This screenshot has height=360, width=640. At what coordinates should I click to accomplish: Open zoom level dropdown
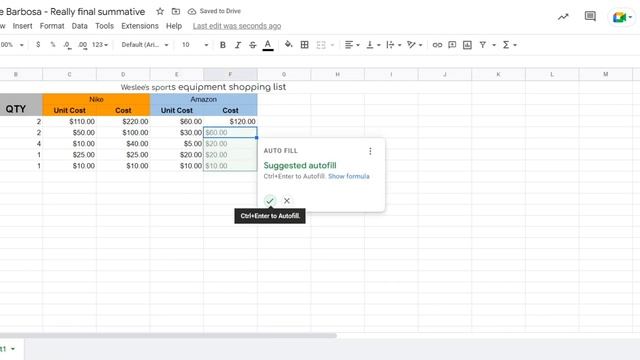click(x=12, y=45)
